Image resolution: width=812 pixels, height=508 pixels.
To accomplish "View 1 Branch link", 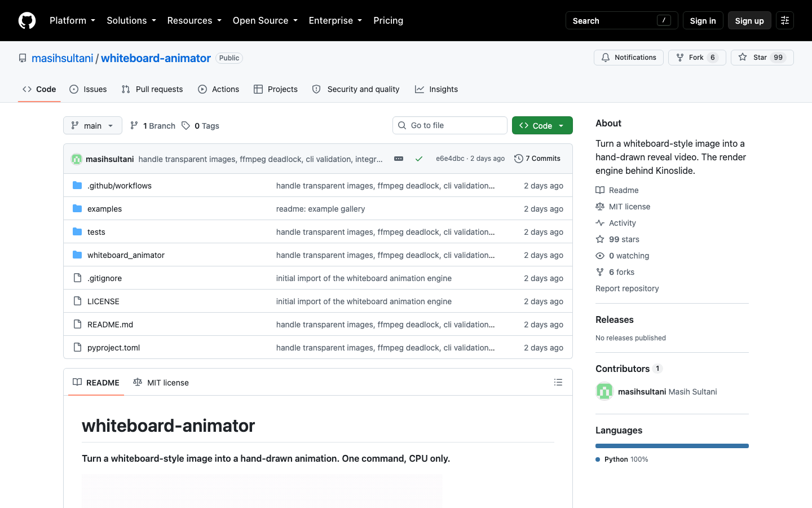I will click(153, 126).
